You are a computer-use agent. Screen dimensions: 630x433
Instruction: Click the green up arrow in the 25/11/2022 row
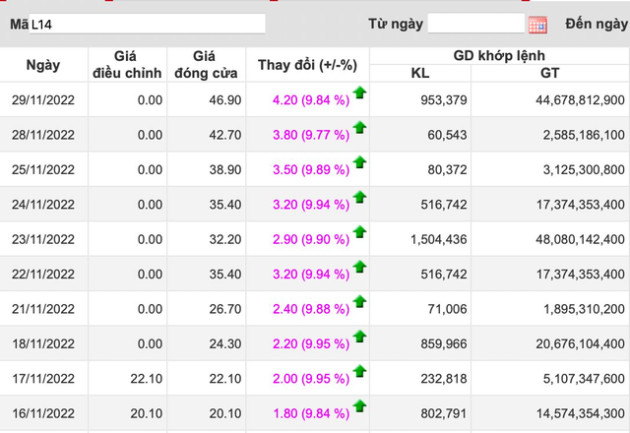point(360,162)
